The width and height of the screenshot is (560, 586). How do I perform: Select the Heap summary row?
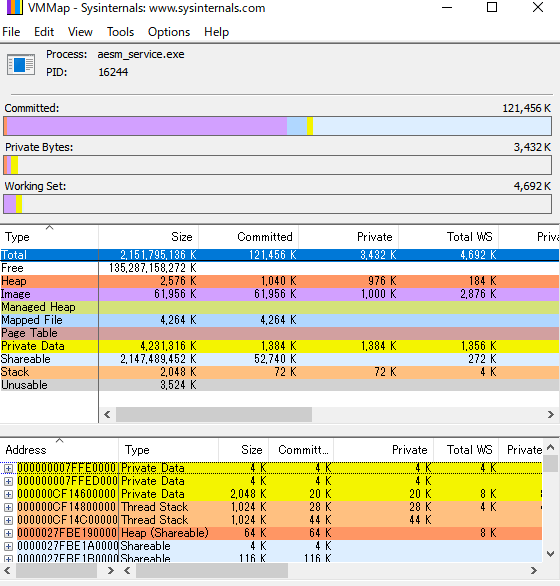coord(280,281)
